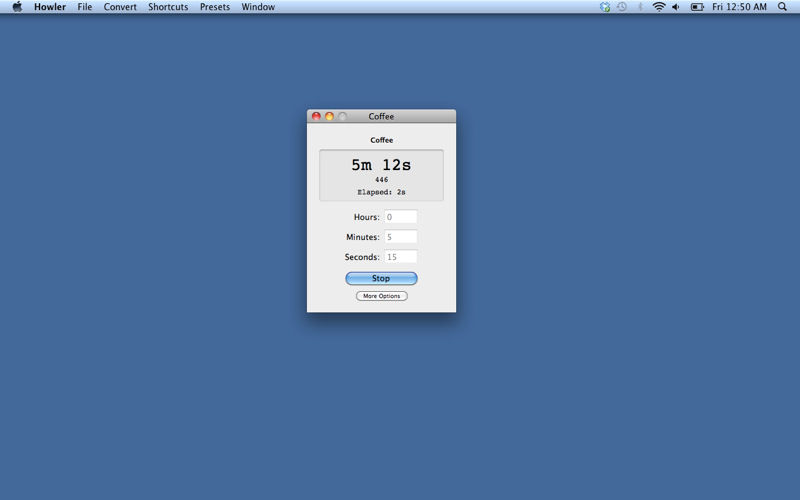Click the volume speaker icon

tap(676, 7)
